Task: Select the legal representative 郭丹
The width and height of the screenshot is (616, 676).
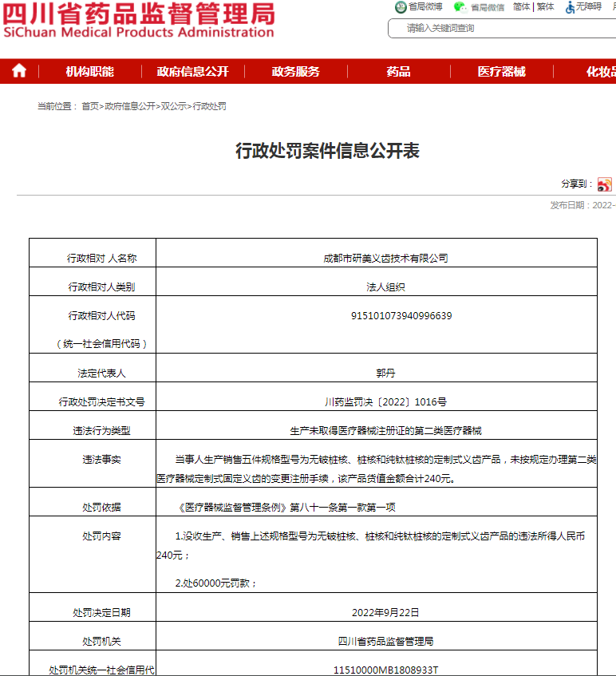Action: coord(385,373)
